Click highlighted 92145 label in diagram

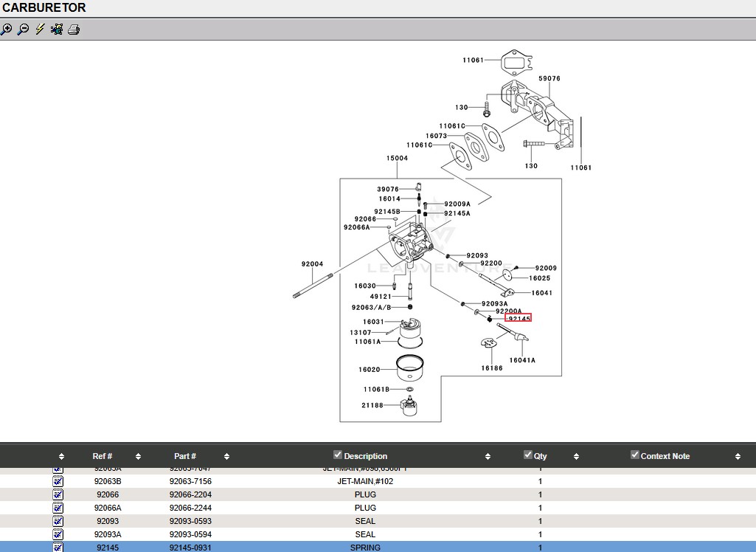pyautogui.click(x=519, y=318)
